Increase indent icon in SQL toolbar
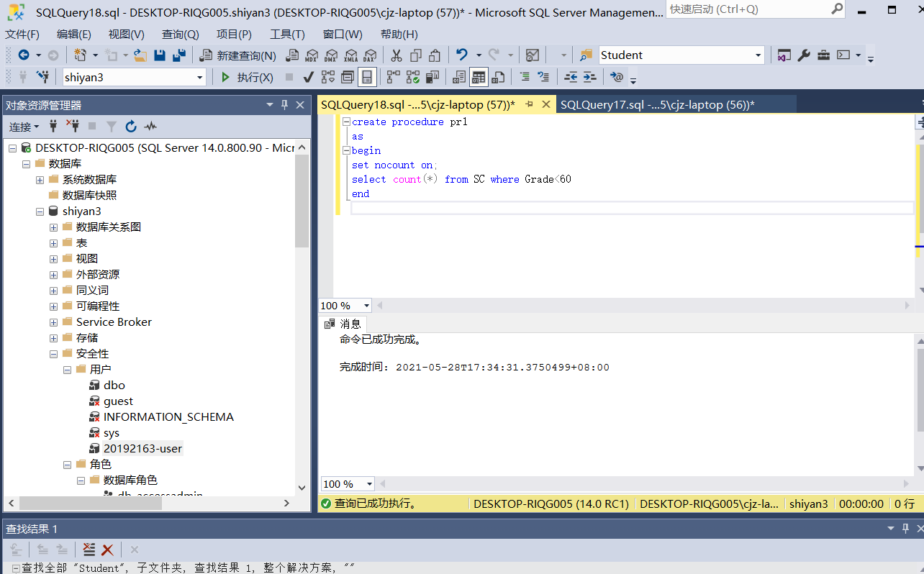Screen dimensions: 924x574 point(589,77)
